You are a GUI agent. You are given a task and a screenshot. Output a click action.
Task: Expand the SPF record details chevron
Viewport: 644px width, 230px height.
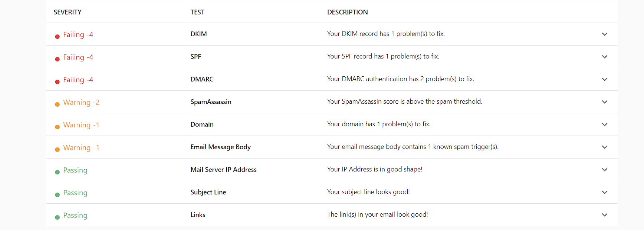click(x=605, y=57)
